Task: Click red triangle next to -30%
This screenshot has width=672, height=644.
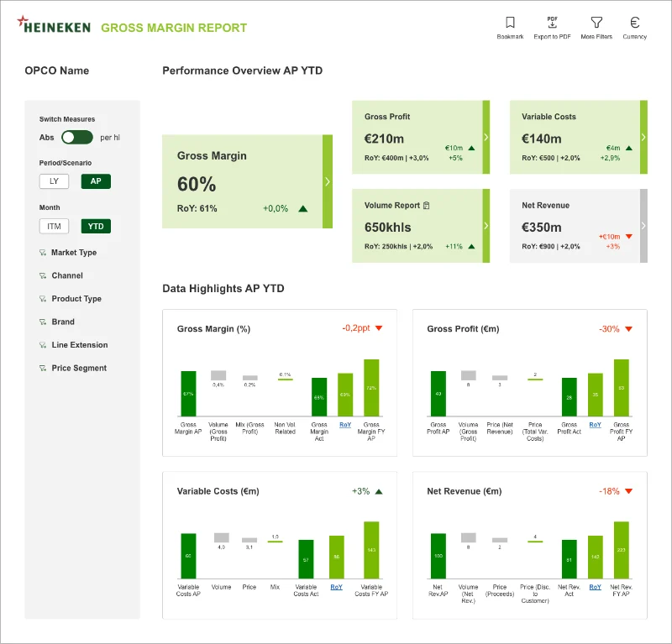Action: [x=628, y=329]
